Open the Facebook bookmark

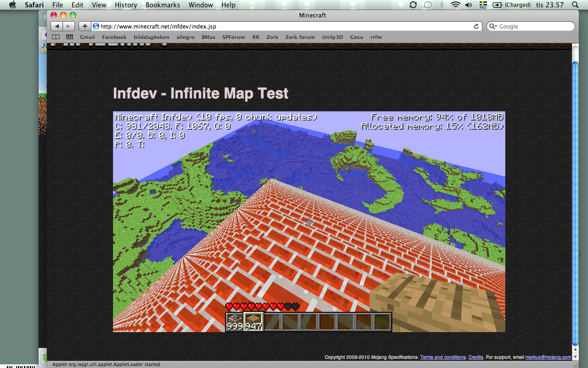pos(114,37)
